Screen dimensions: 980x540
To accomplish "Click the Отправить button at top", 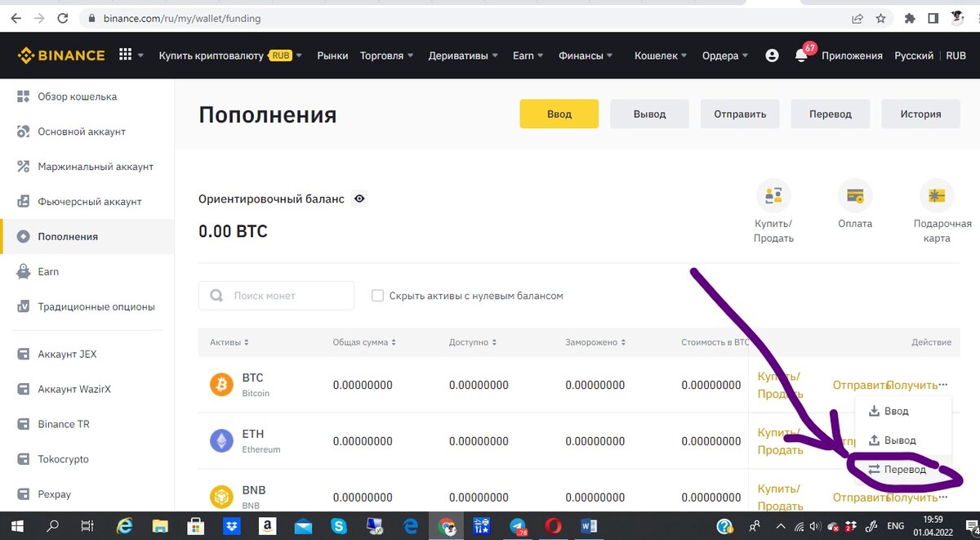I will (x=740, y=114).
